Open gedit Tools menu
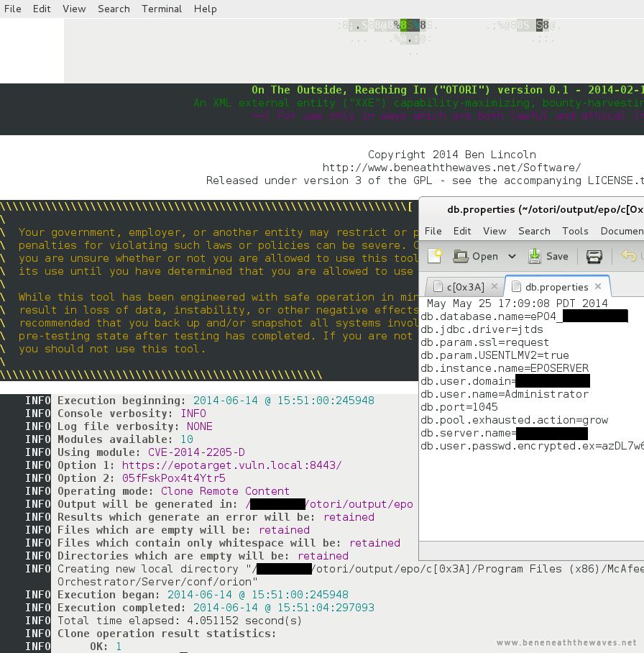 click(575, 231)
